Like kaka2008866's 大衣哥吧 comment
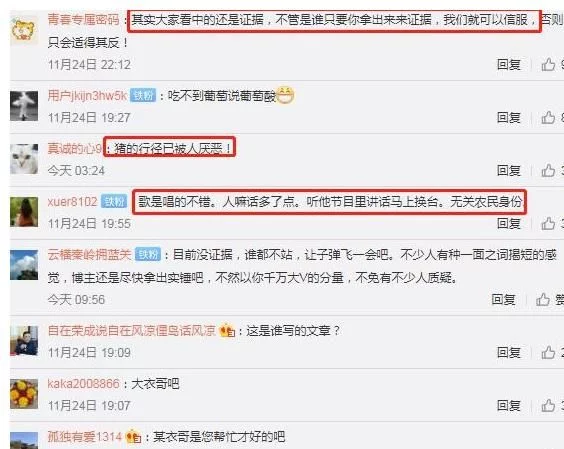 tap(548, 405)
